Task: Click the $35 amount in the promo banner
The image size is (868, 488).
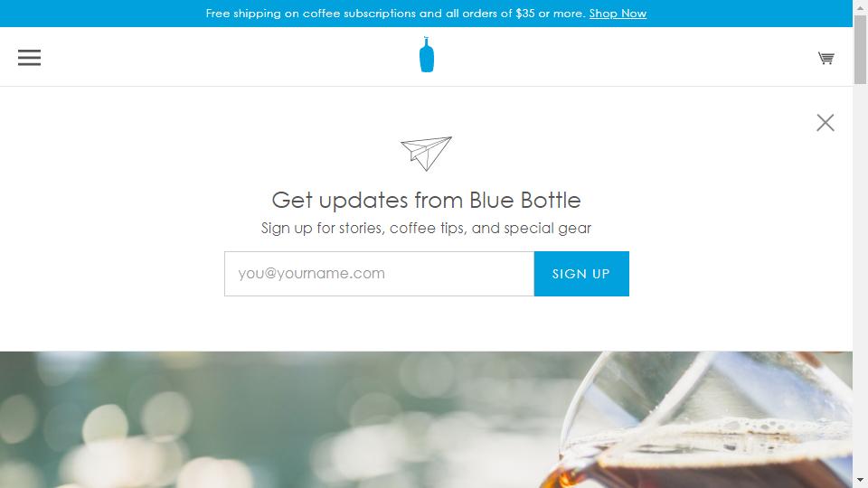Action: click(524, 14)
